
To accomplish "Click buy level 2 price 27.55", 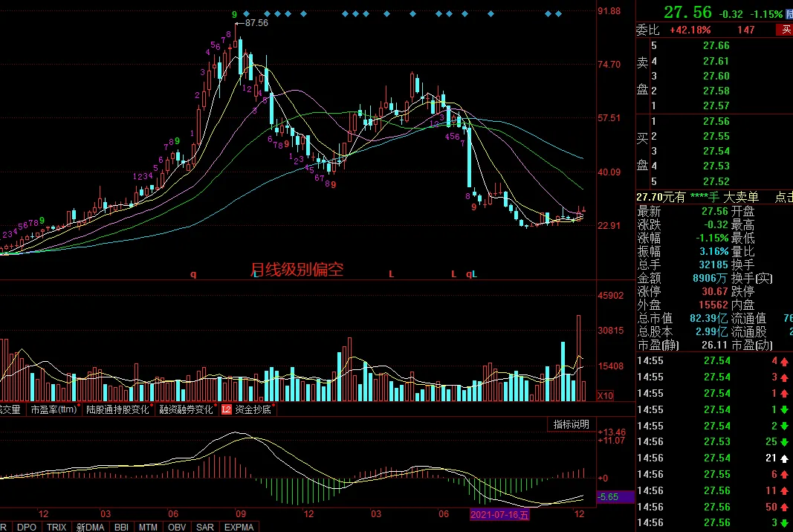I will [x=716, y=136].
